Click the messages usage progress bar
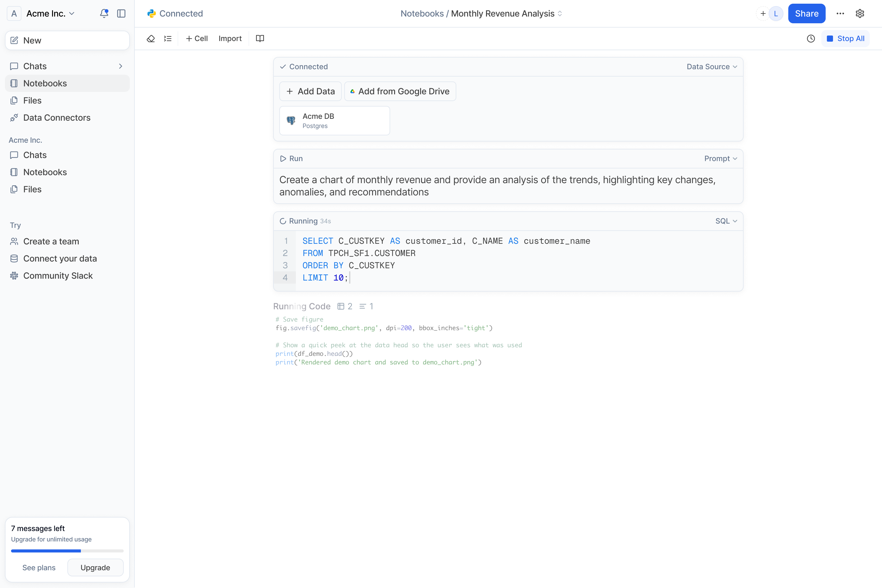 [67, 551]
